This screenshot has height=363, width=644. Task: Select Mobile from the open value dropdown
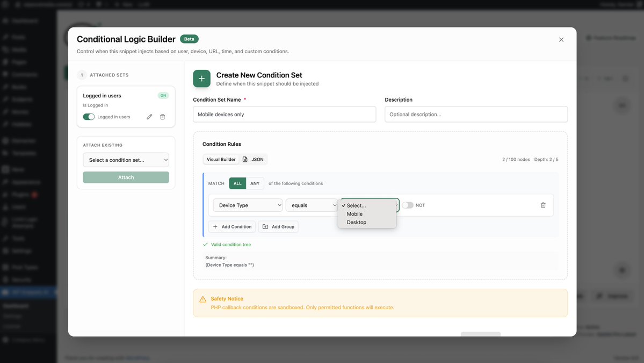click(356, 213)
